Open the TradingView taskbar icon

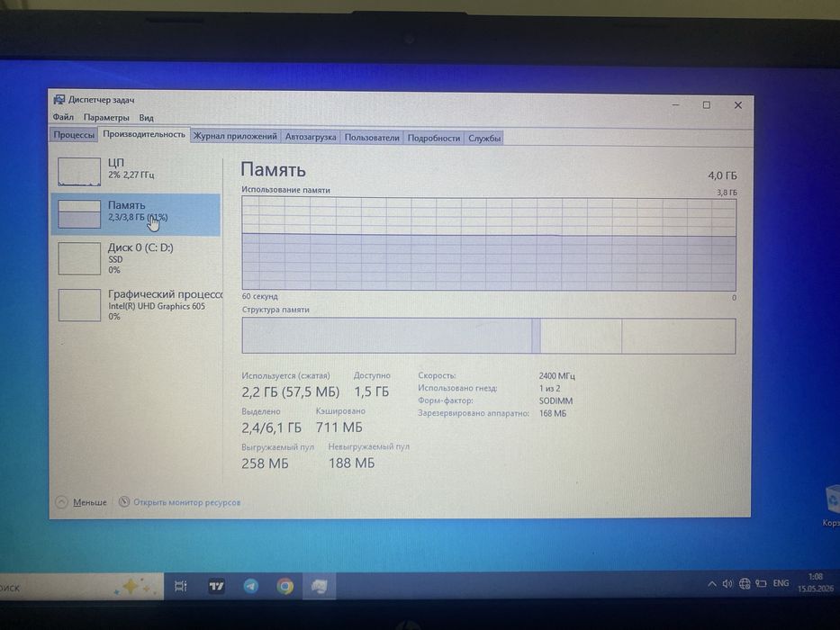point(216,586)
